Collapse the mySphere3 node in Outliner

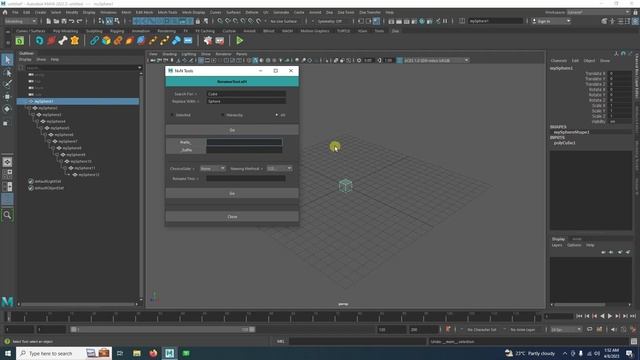(33, 115)
